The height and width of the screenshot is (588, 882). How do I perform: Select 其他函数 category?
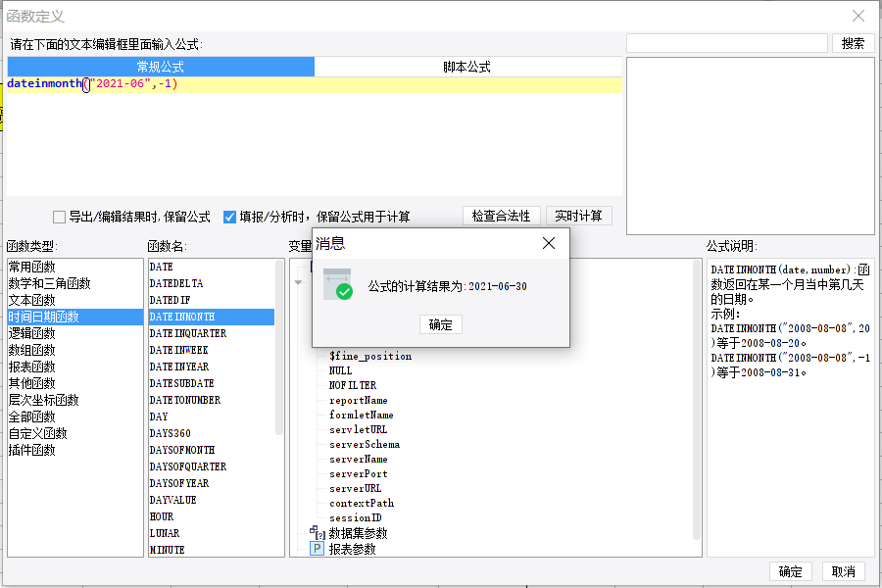point(75,383)
